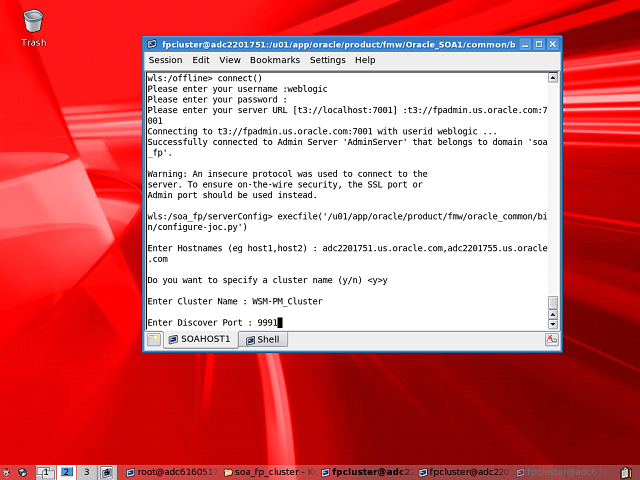Click the lower scroll-up arrow above the down arrow

[553, 314]
